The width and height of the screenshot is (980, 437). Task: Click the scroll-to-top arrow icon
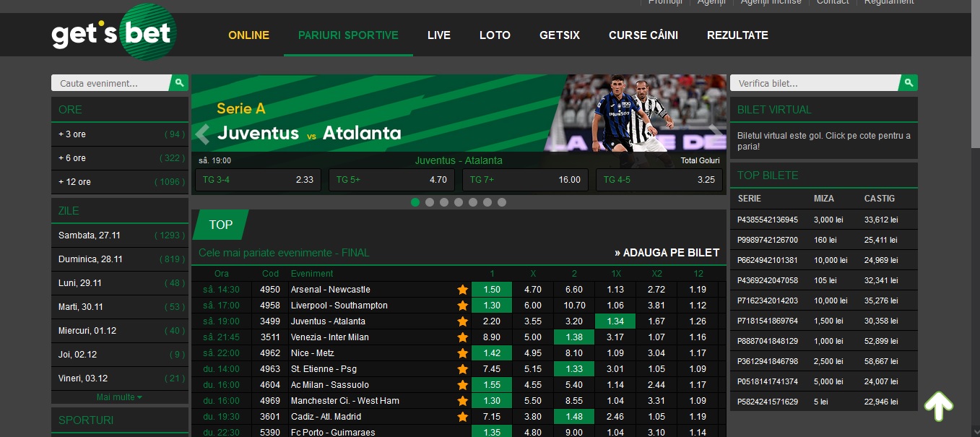tap(939, 407)
